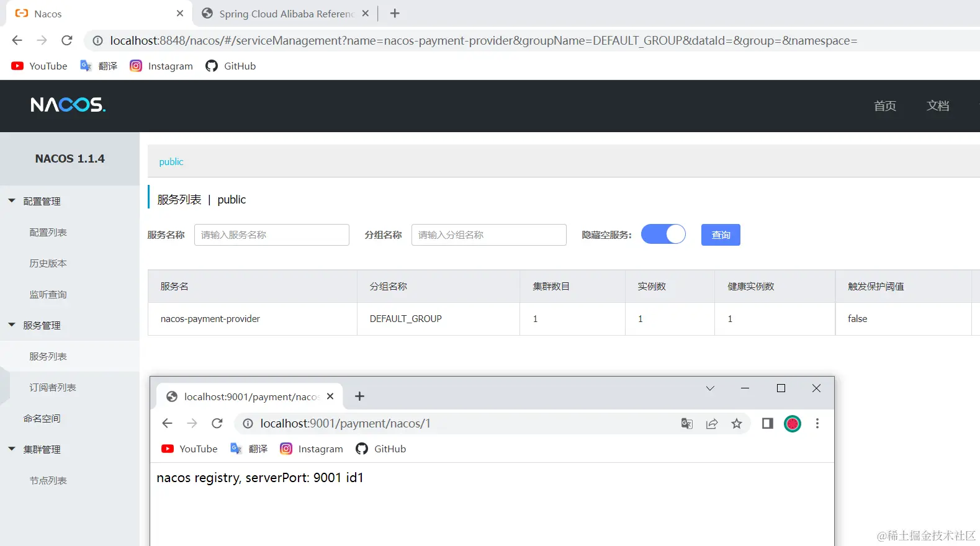Screen dimensions: 980x546
Task: Open new tab in localhost:9001 window
Action: (359, 396)
